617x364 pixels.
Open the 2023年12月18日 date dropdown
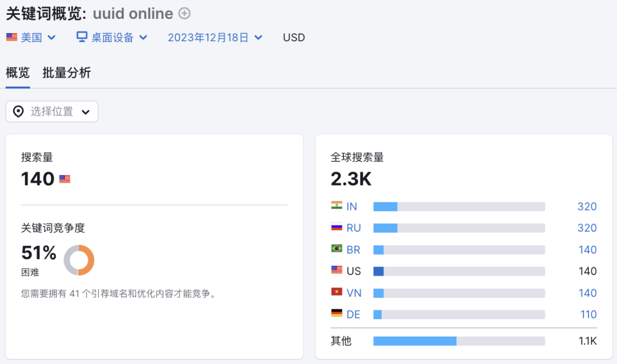[215, 38]
